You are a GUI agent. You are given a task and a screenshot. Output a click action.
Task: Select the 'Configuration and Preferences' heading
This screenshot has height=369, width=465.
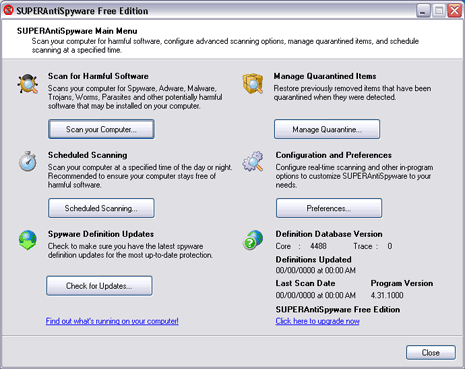pos(333,155)
